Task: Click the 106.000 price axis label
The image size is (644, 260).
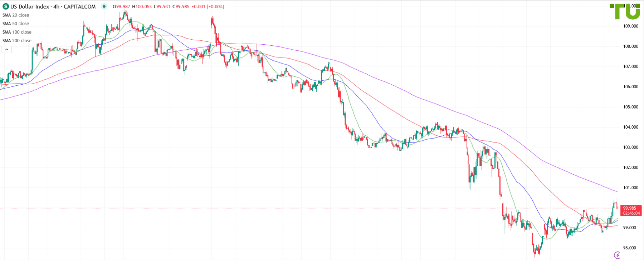Action: click(631, 87)
